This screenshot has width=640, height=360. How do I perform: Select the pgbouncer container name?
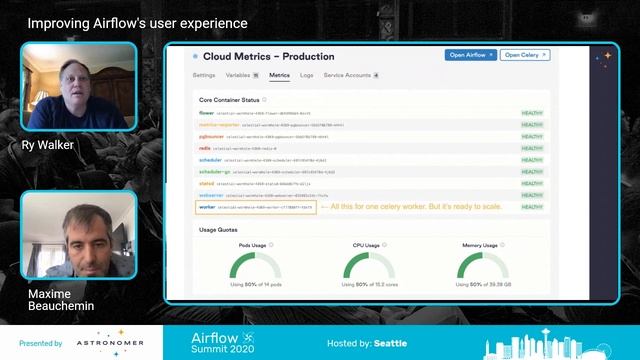[x=211, y=137]
